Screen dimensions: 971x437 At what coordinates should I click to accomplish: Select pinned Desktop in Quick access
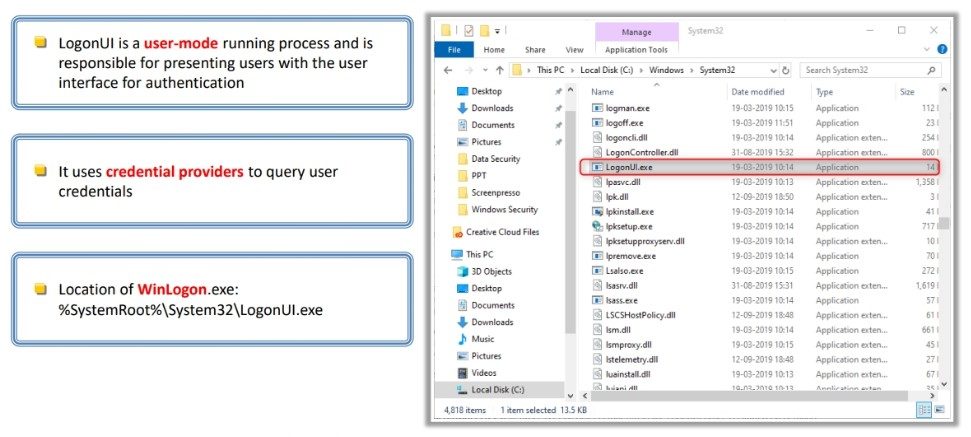tap(486, 91)
